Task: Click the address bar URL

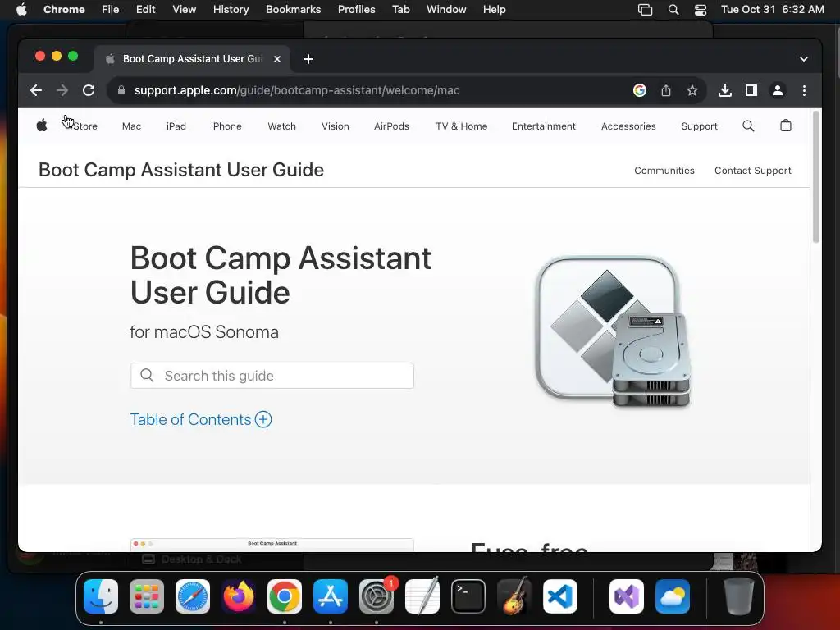Action: [x=297, y=90]
